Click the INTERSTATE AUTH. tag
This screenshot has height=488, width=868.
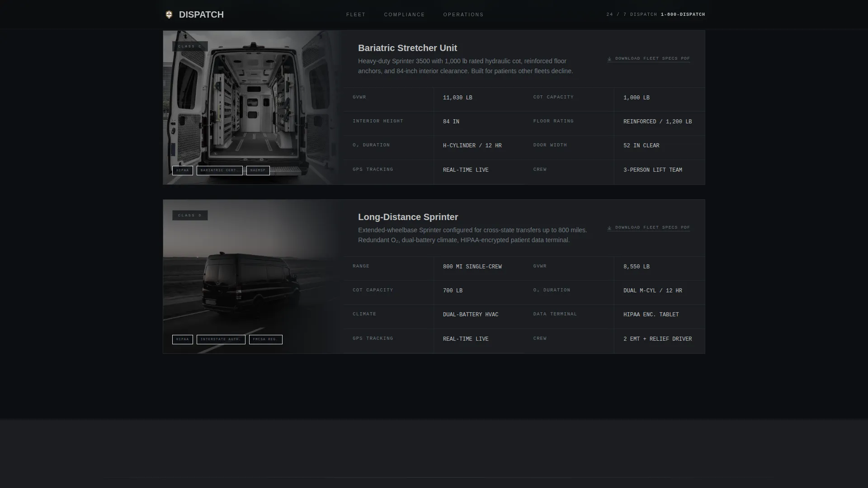click(x=221, y=339)
